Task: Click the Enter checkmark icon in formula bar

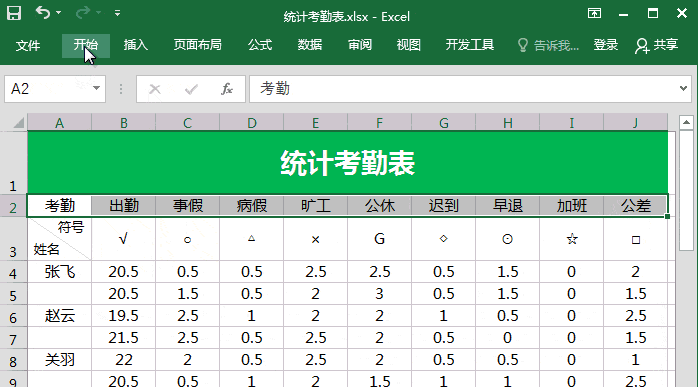Action: pos(191,89)
